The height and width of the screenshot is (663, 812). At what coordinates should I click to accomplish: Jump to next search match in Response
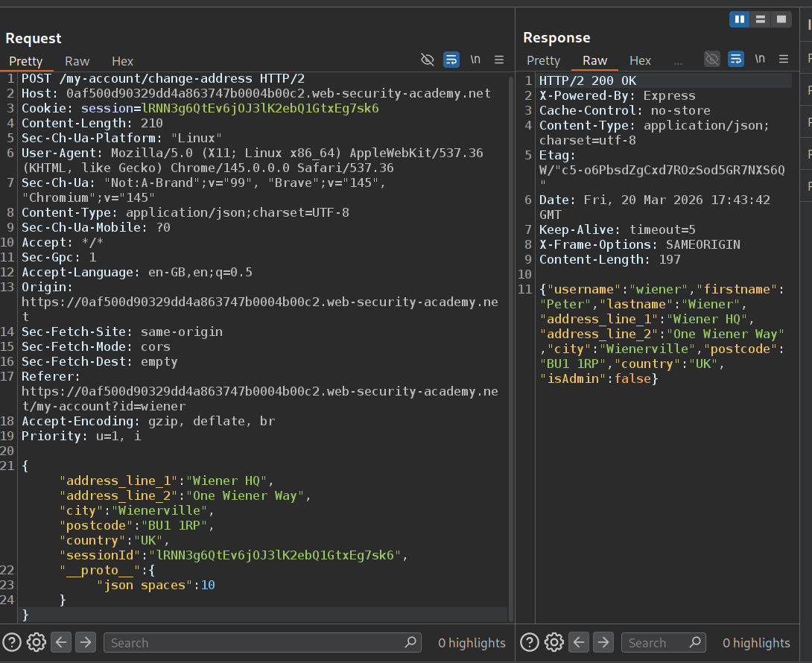point(603,642)
